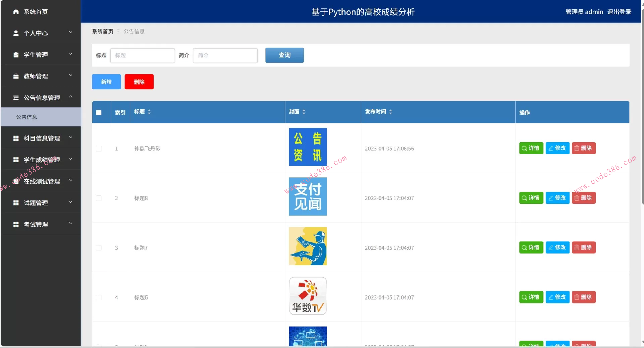Select the person icon for 个人中心
Screen dimensions: 644x348
[16, 33]
